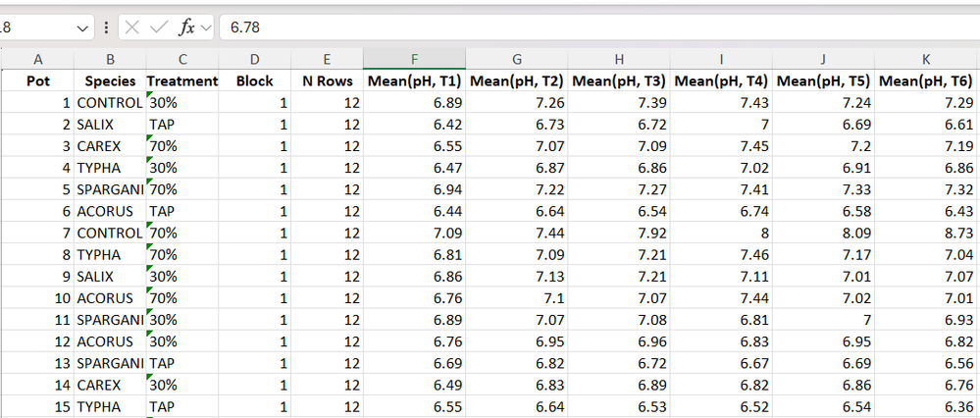This screenshot has width=980, height=418.
Task: Click the 'Mean(pH, T2)' header cell
Action: click(x=517, y=80)
